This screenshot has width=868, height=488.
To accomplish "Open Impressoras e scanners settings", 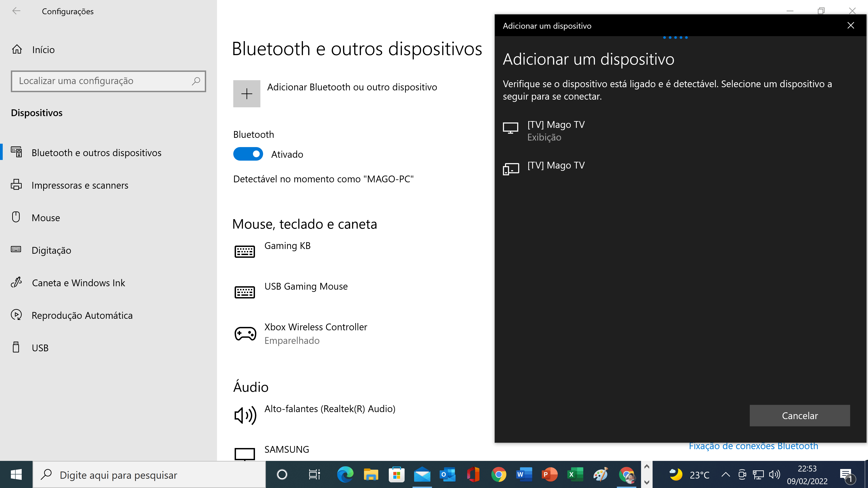I will tap(80, 185).
